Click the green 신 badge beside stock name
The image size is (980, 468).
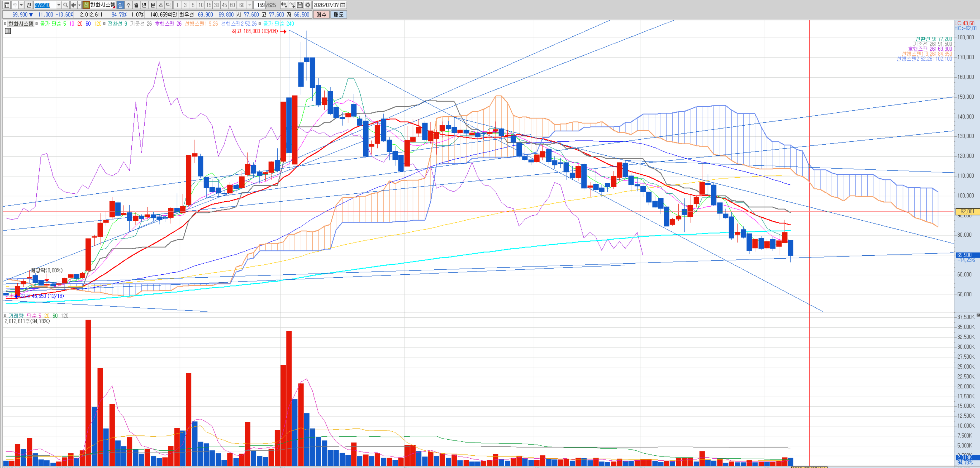86,5
